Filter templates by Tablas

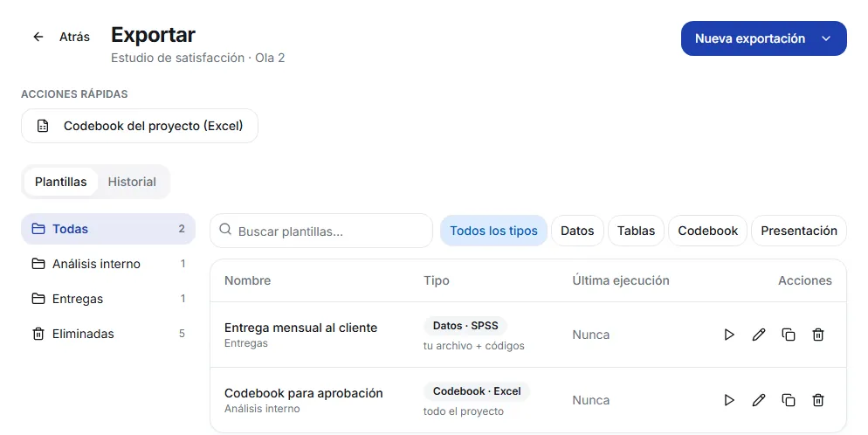point(636,231)
